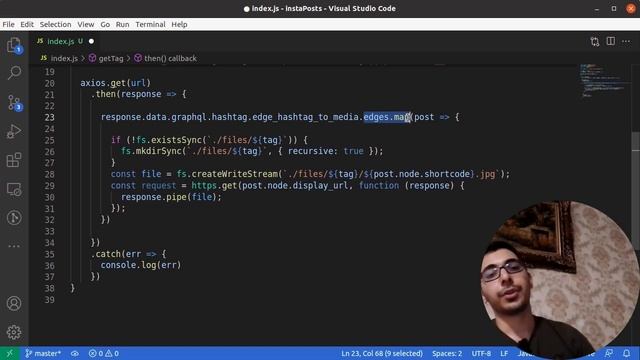The width and height of the screenshot is (640, 360).
Task: Click line number 28 in gutter
Action: click(x=49, y=174)
